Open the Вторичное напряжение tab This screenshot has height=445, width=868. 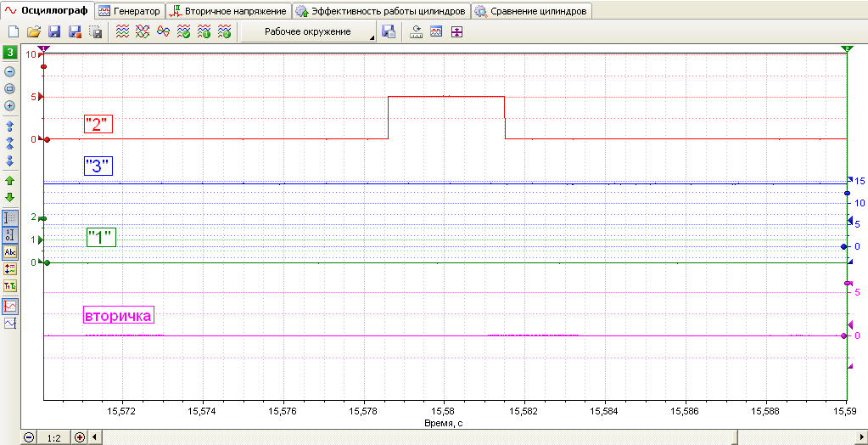pos(229,10)
